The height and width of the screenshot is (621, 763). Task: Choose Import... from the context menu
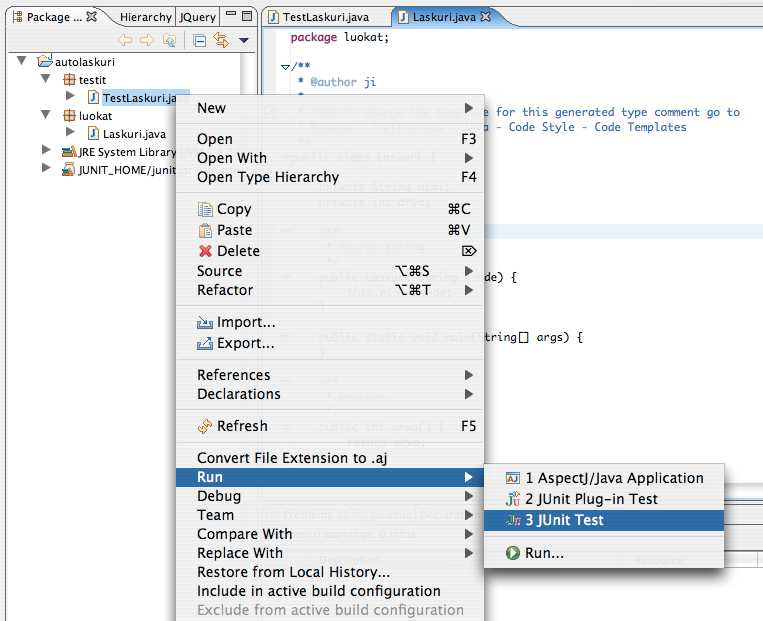pos(330,322)
